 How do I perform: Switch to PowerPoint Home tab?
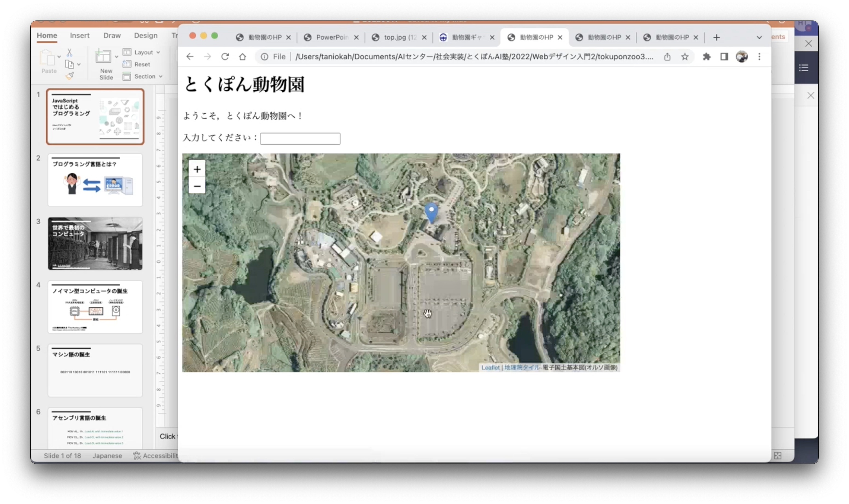pos(47,36)
